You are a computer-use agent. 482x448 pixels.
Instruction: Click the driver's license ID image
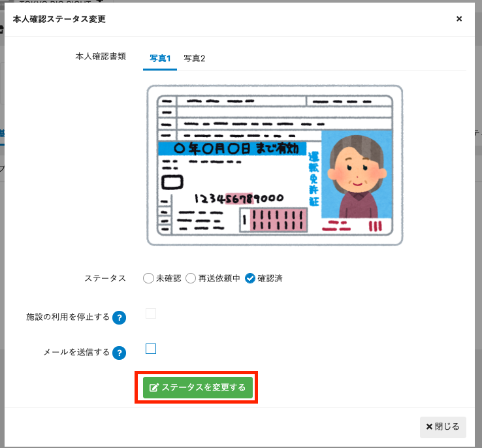(274, 165)
